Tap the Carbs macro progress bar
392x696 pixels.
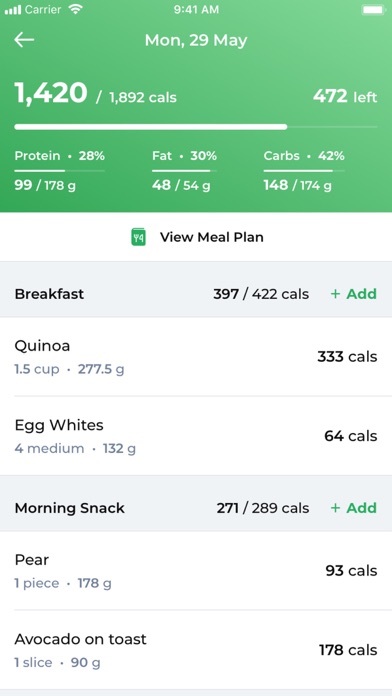304,170
